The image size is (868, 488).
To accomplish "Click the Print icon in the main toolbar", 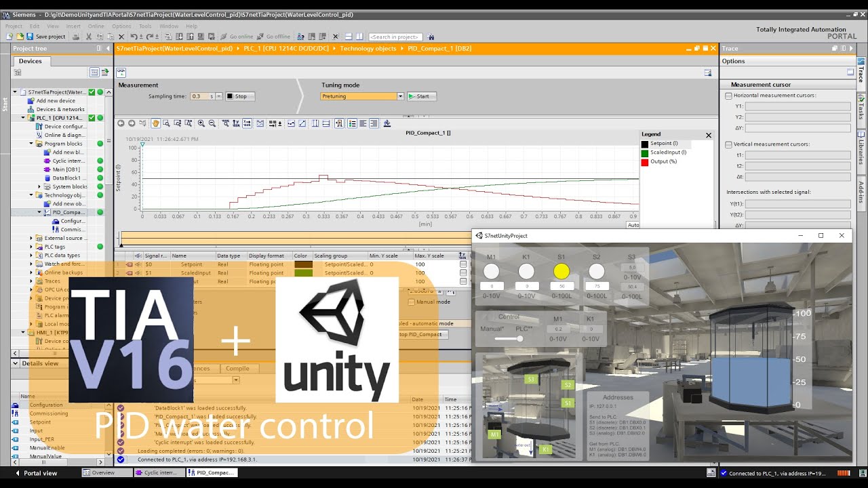I will (76, 37).
